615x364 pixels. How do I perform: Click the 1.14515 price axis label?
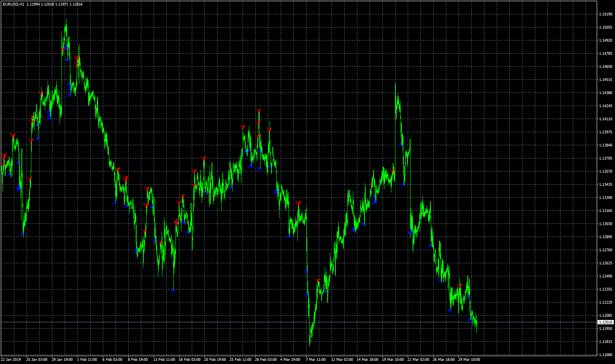(x=605, y=80)
